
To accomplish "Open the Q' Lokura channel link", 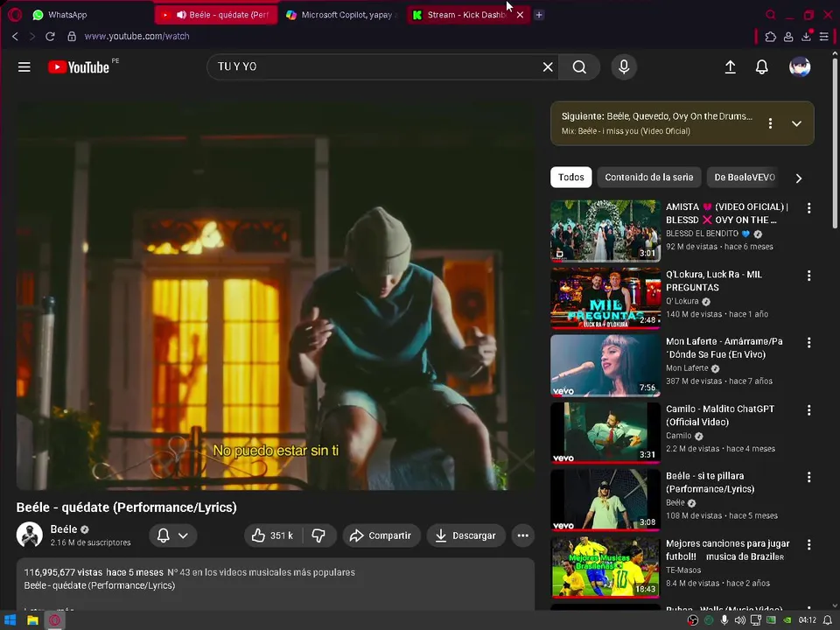I will tap(682, 301).
